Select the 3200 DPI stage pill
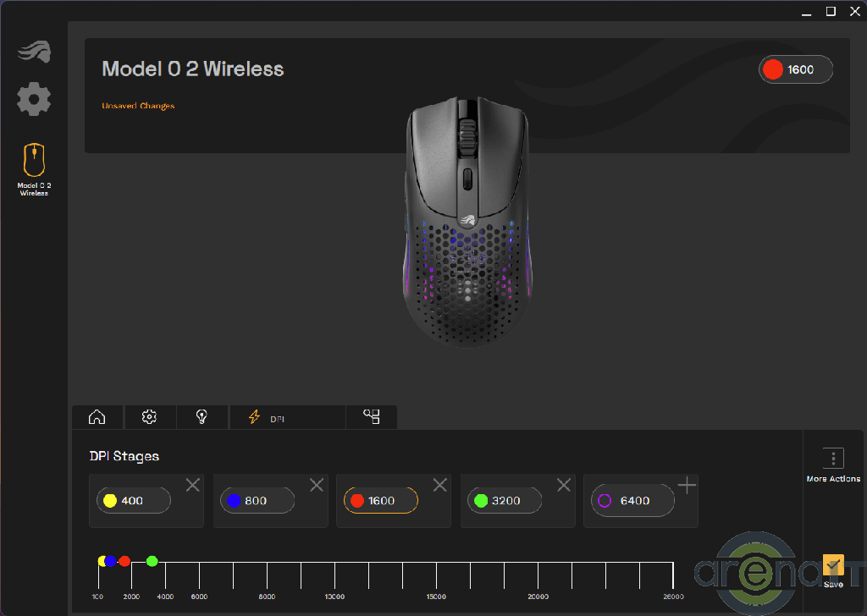This screenshot has width=867, height=616. [505, 501]
